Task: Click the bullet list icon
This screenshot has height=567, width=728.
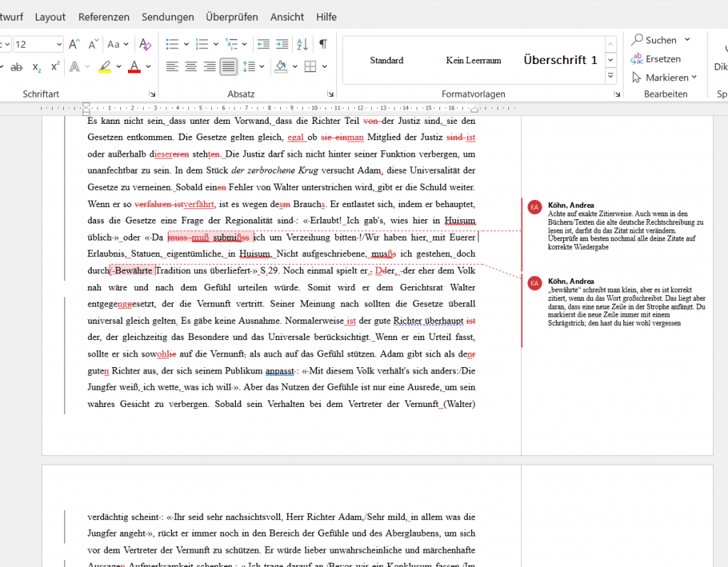Action: (172, 44)
